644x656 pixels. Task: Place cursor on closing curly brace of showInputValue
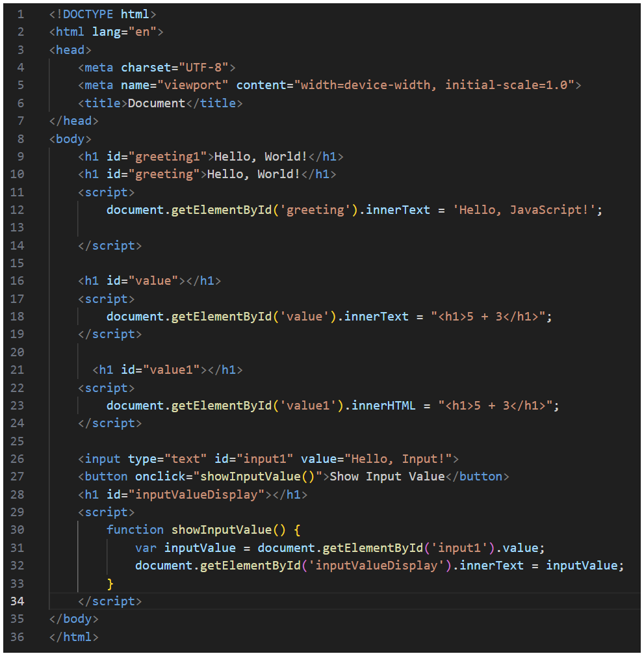(110, 583)
